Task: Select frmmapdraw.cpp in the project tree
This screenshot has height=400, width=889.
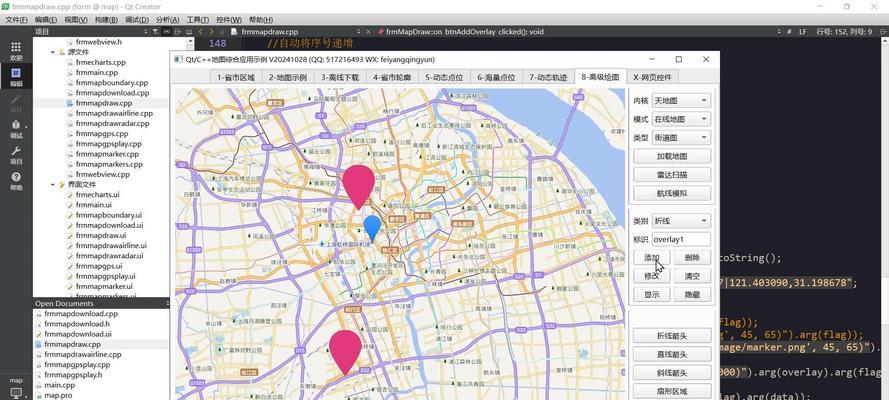Action: coord(103,103)
